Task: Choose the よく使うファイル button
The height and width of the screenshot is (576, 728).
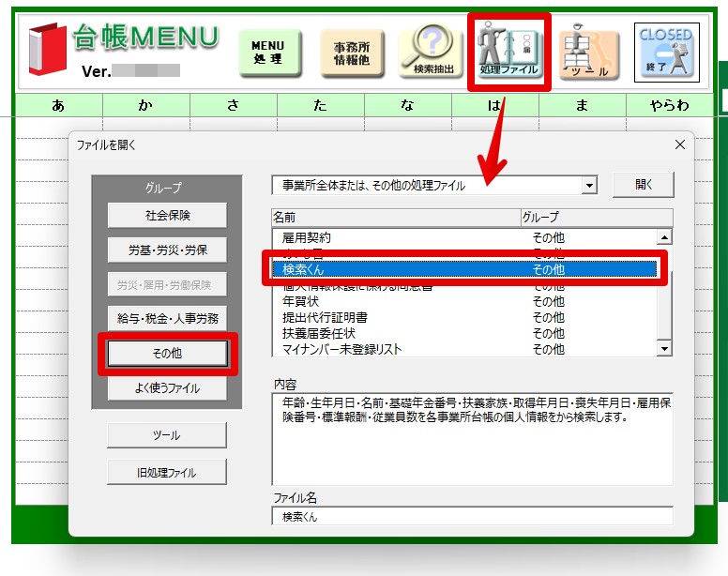Action: click(x=167, y=388)
